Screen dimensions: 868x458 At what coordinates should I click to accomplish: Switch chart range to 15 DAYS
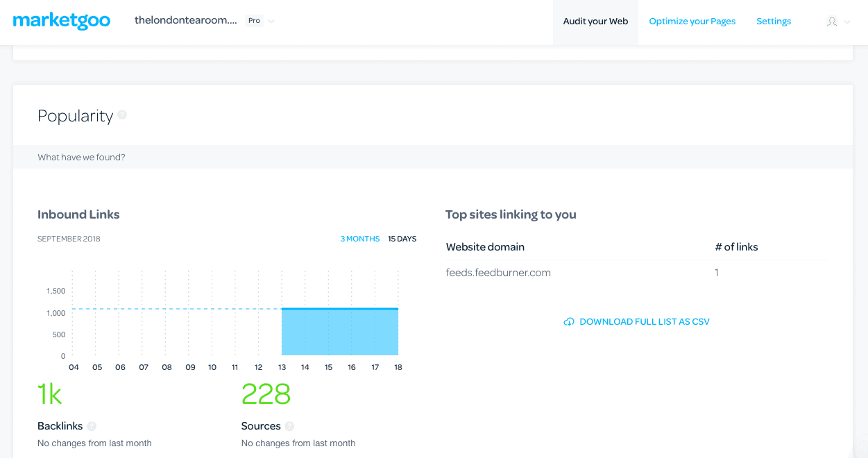pos(402,239)
